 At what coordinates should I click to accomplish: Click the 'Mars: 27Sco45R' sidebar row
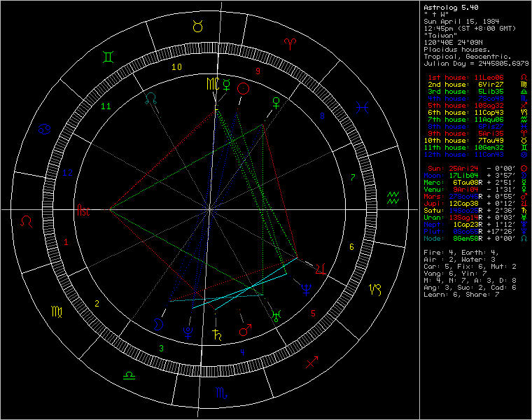(475, 197)
